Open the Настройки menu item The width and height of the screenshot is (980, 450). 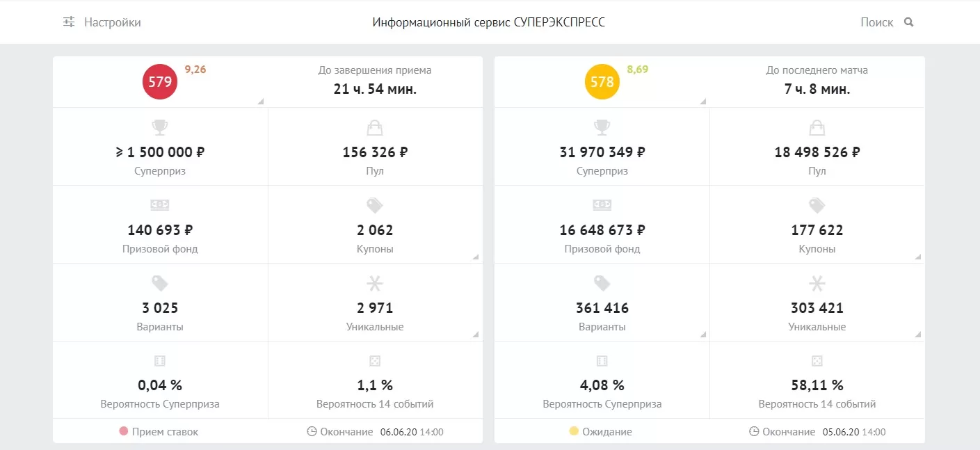click(x=111, y=22)
